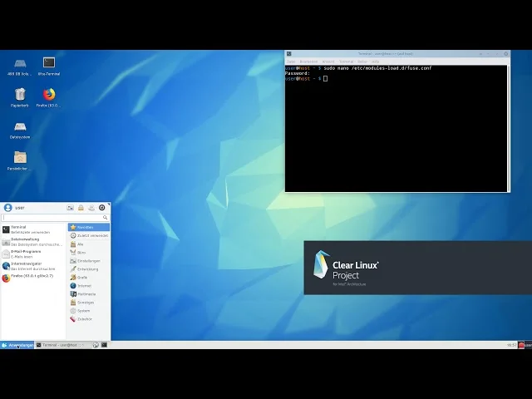
Task: Open the Internet category
Action: 85,286
